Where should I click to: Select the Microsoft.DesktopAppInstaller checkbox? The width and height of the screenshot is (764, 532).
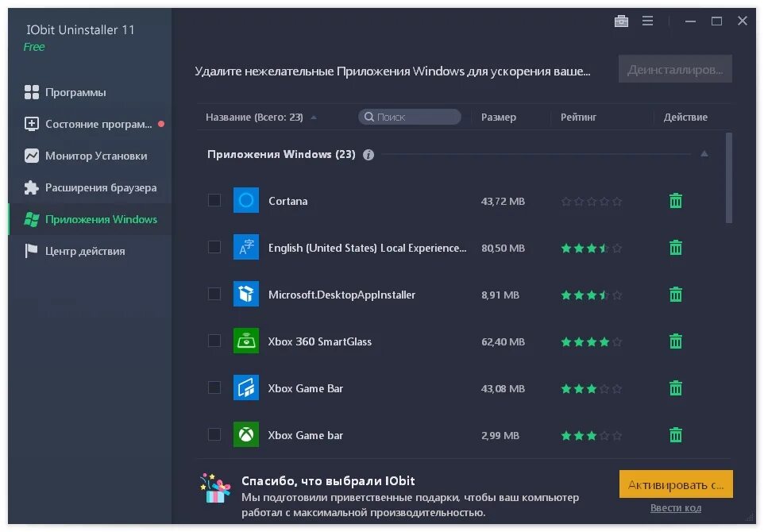pyautogui.click(x=214, y=294)
